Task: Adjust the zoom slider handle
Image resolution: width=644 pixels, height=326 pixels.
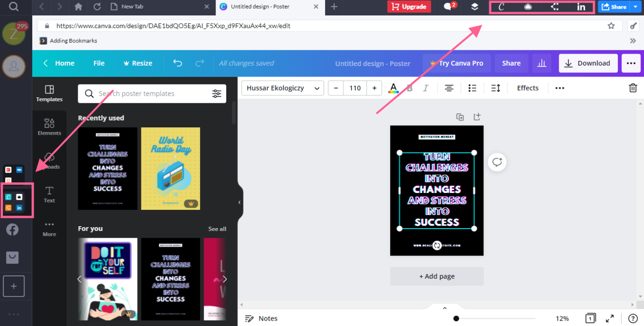Action: point(456,318)
